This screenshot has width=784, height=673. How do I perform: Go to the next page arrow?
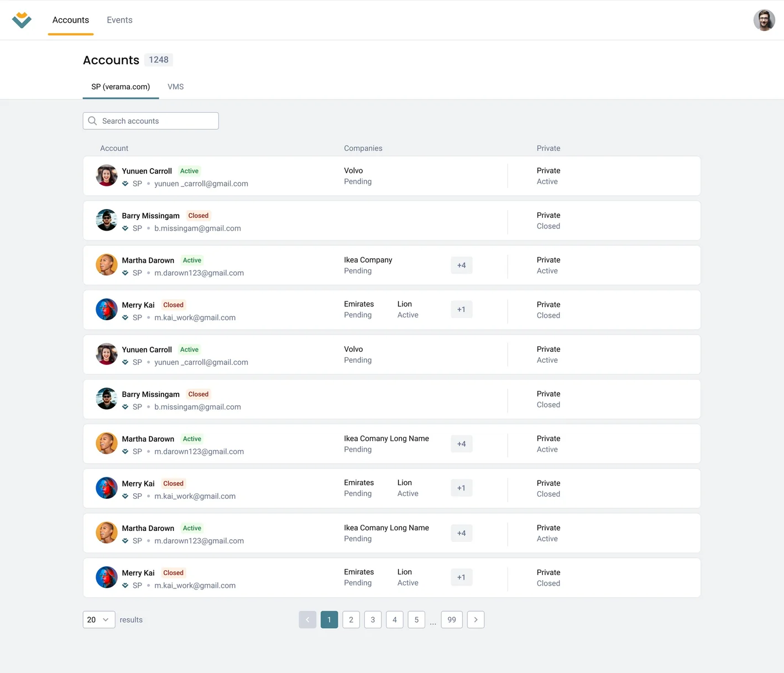pos(475,619)
